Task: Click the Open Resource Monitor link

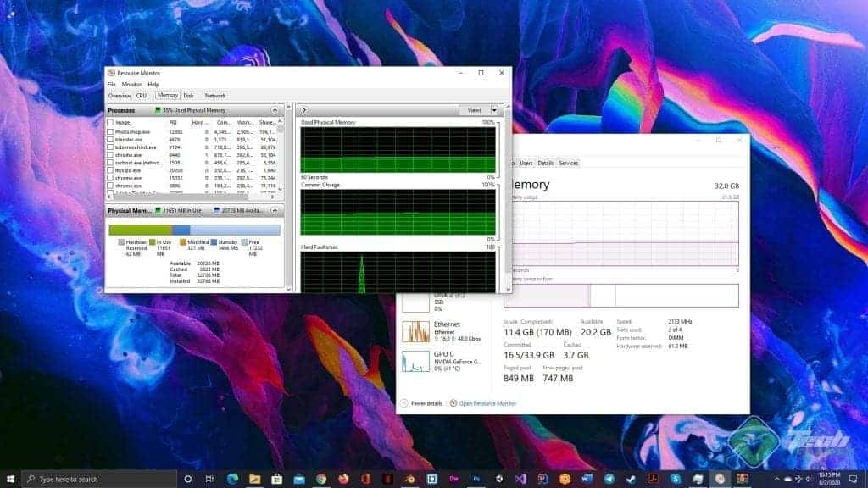Action: pyautogui.click(x=487, y=402)
